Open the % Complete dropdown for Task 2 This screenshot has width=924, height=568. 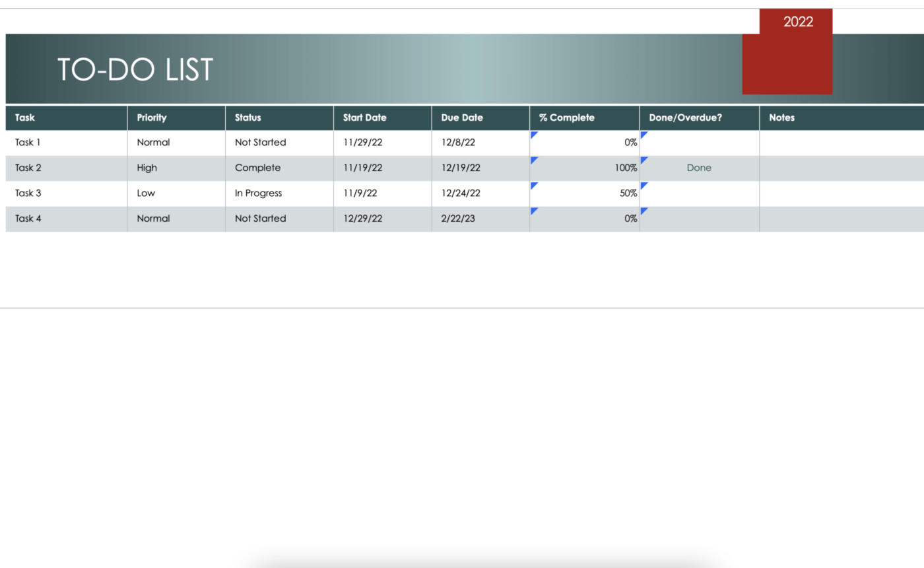click(533, 161)
